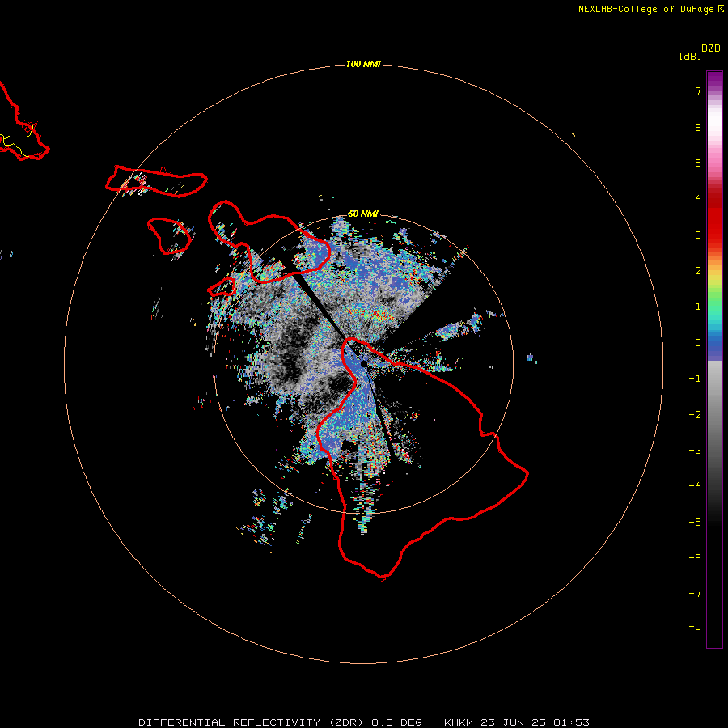
Task: Click the 50 NMI range ring label
Action: pyautogui.click(x=363, y=214)
